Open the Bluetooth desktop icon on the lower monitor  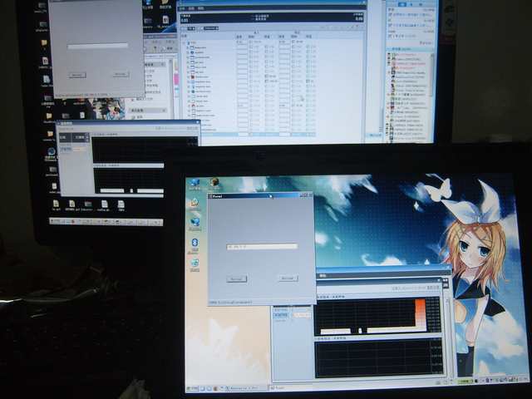coord(195,244)
